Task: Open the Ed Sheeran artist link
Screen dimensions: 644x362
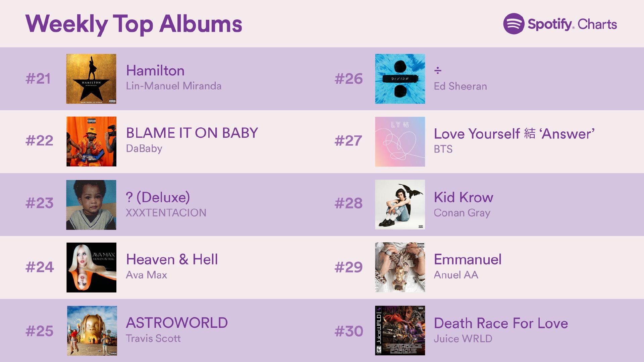Action: (x=460, y=86)
